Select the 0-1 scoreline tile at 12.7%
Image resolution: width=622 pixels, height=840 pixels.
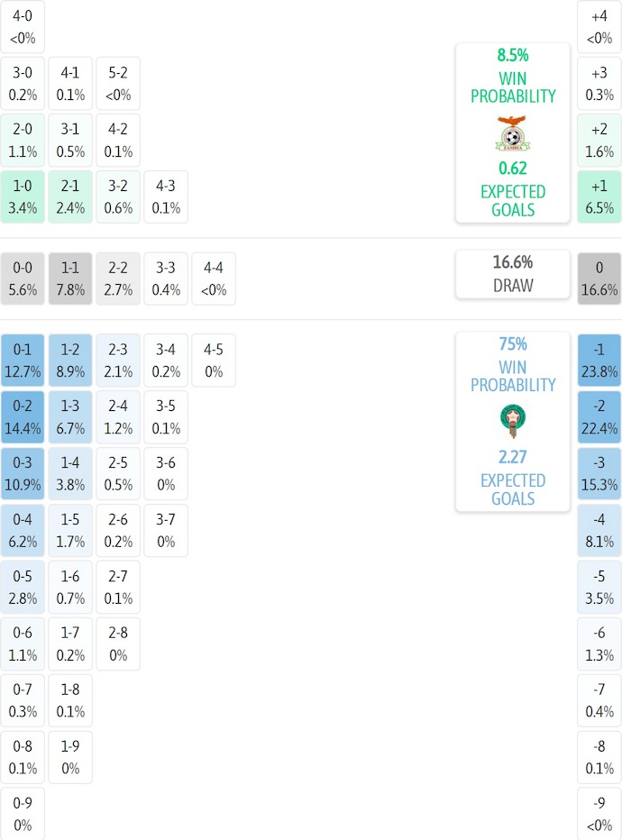click(23, 360)
